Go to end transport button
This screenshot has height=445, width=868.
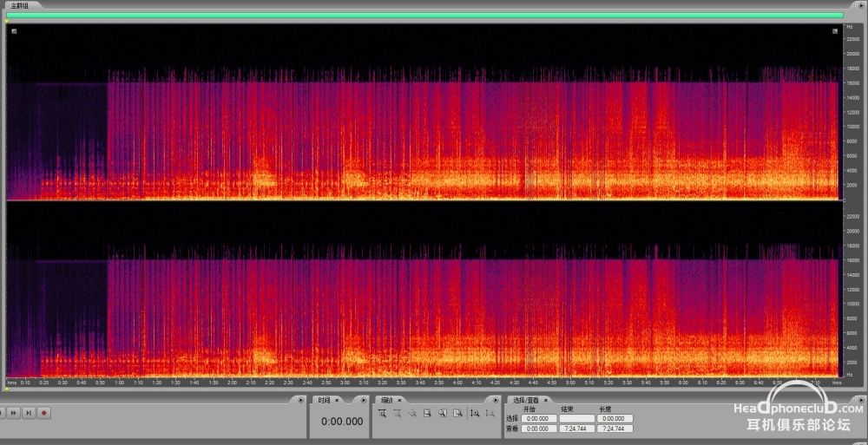click(x=30, y=413)
